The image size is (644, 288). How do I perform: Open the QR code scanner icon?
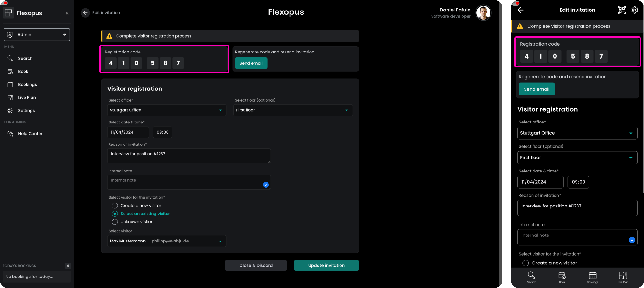tap(621, 10)
